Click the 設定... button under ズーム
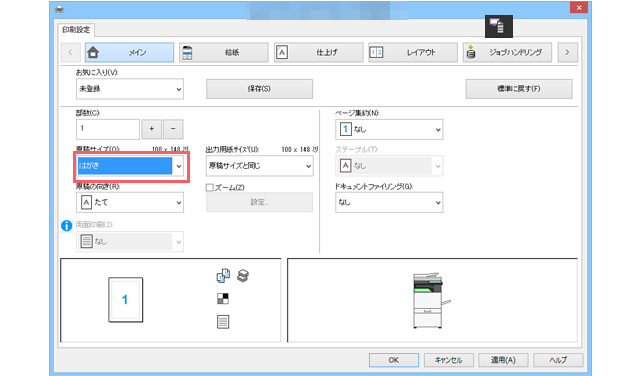The height and width of the screenshot is (376, 640). pyautogui.click(x=259, y=202)
